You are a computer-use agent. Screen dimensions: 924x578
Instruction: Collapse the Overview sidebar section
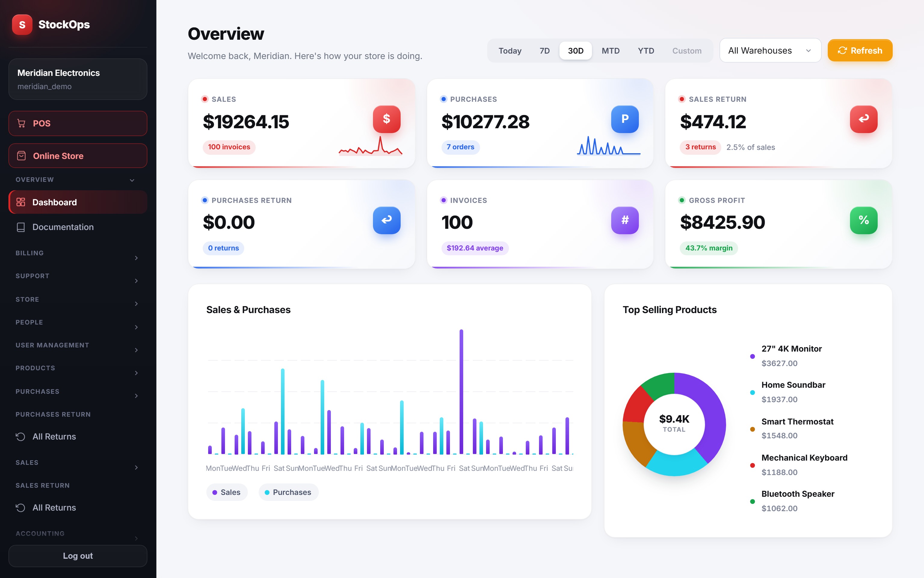click(x=78, y=180)
